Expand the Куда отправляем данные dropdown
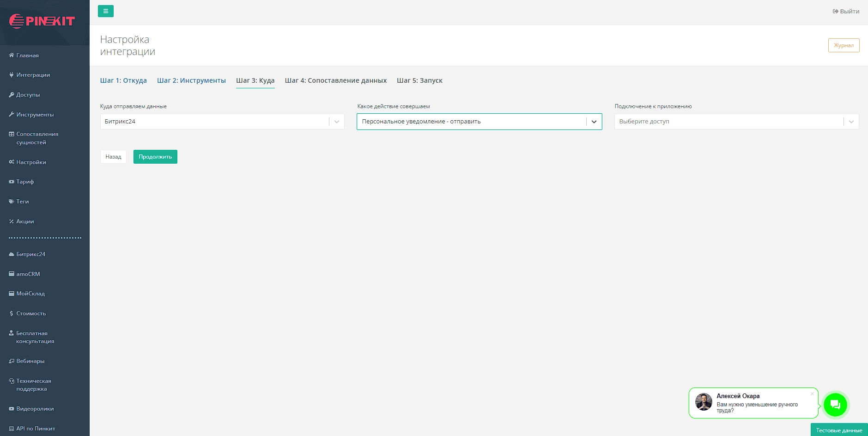 [x=337, y=122]
